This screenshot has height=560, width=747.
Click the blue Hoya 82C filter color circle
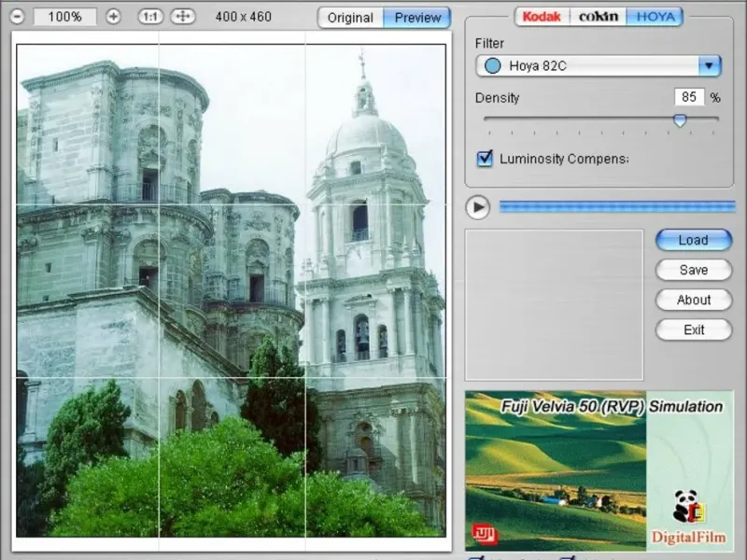click(492, 66)
